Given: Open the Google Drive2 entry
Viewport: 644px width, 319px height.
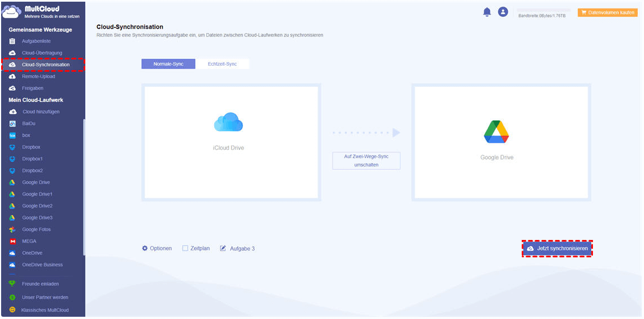Looking at the screenshot, I should (37, 206).
